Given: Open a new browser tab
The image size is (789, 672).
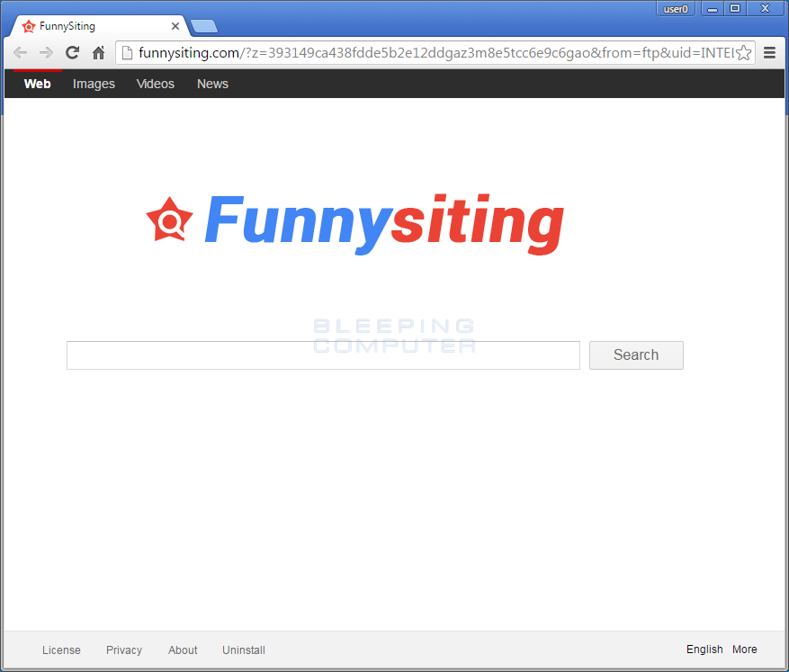Looking at the screenshot, I should [x=204, y=26].
